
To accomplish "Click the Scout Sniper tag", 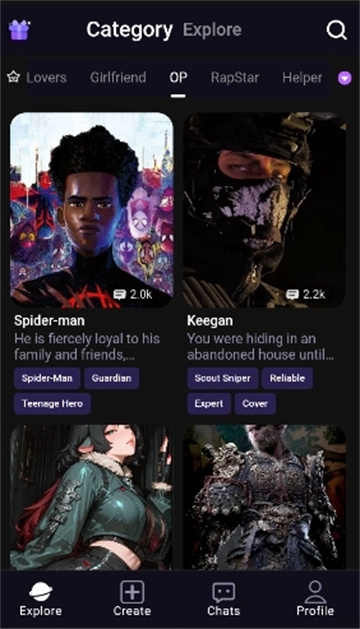I will (x=222, y=378).
